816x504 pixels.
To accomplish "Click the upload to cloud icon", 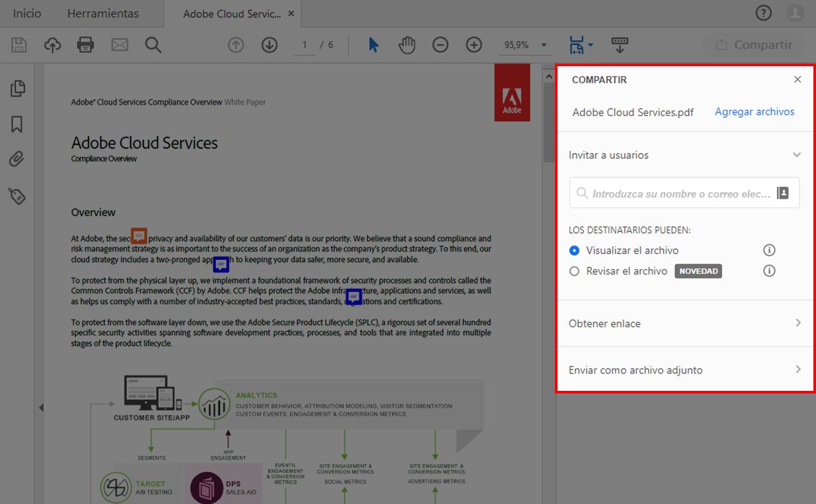I will [53, 45].
